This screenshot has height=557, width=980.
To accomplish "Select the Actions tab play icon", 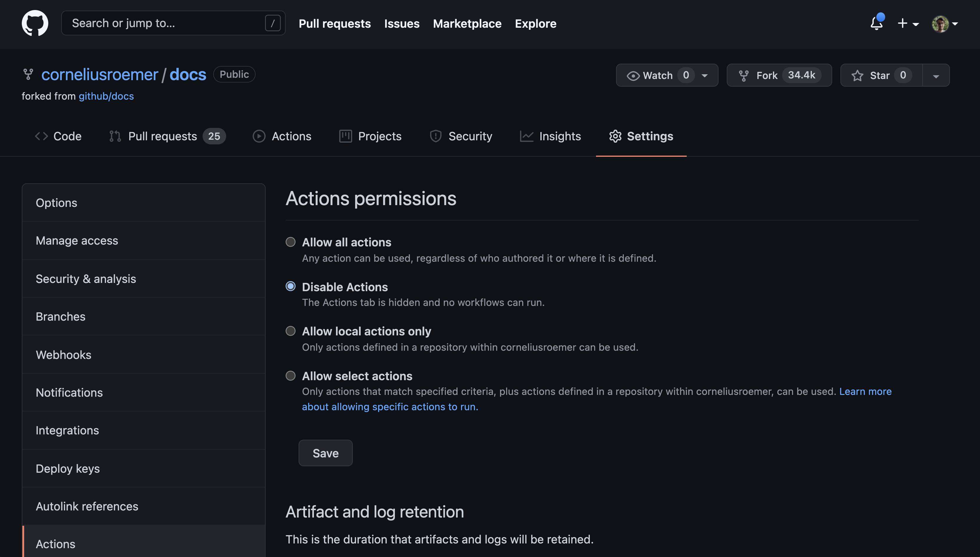I will click(259, 136).
